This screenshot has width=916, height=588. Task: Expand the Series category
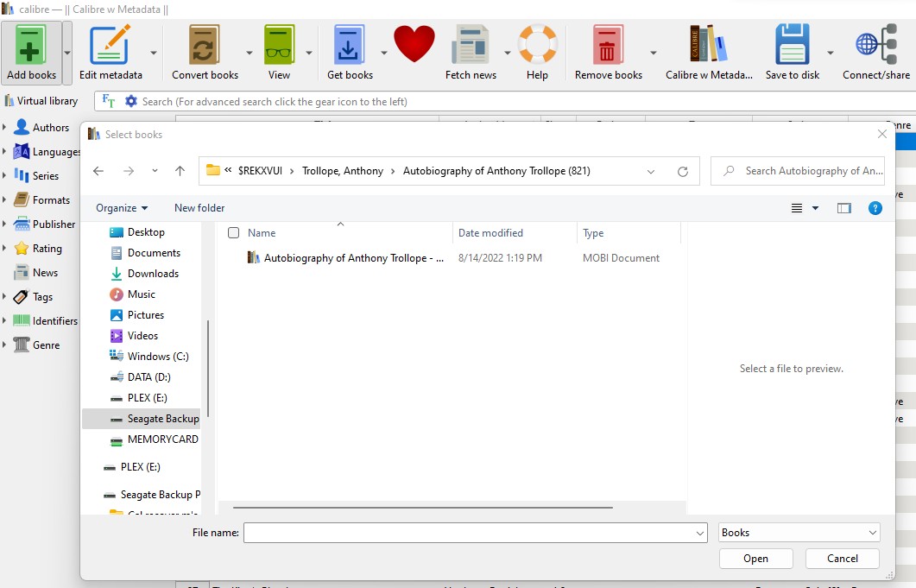tap(4, 175)
